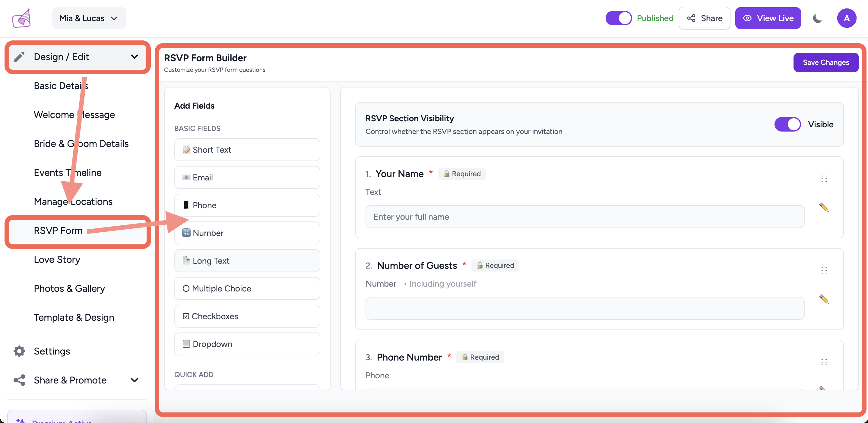Click the Phone mobile icon
The width and height of the screenshot is (868, 423).
point(186,205)
